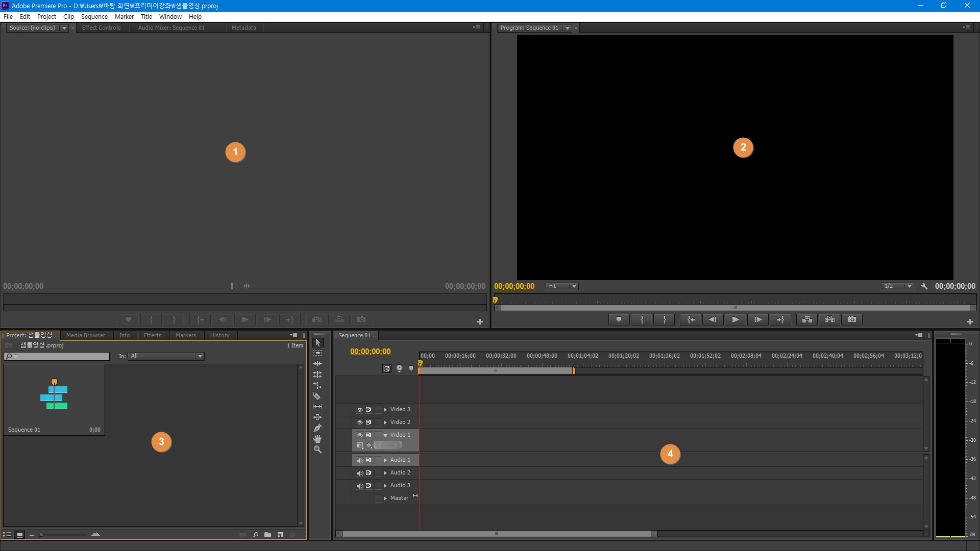Screen dimensions: 980x551
Task: Choose the Hand tool
Action: (x=317, y=439)
